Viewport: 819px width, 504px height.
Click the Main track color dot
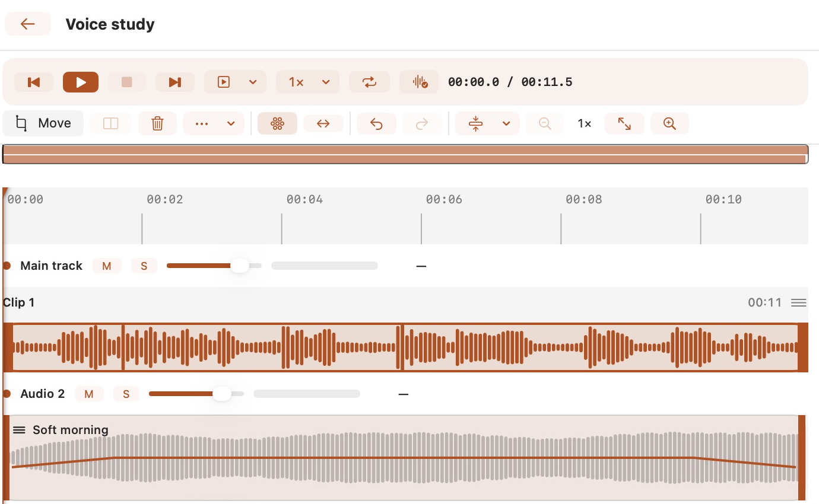click(x=7, y=266)
